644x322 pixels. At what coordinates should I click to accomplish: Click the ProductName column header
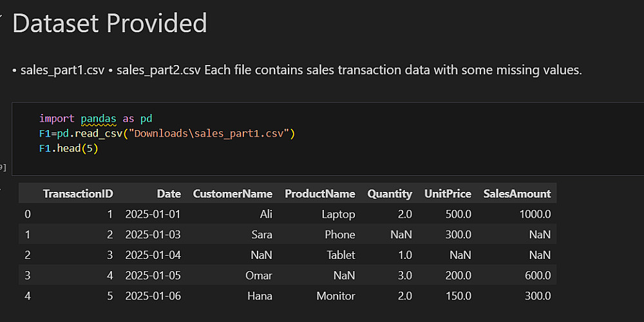(319, 194)
